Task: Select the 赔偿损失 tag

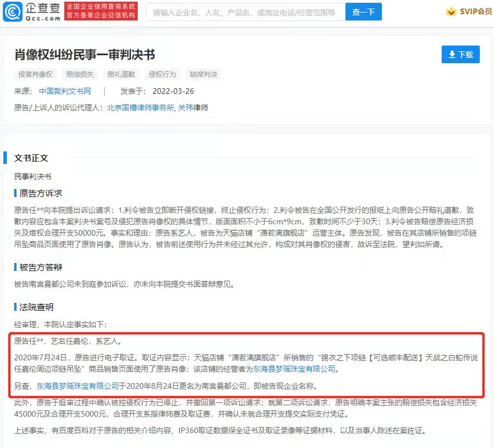Action: click(x=80, y=75)
